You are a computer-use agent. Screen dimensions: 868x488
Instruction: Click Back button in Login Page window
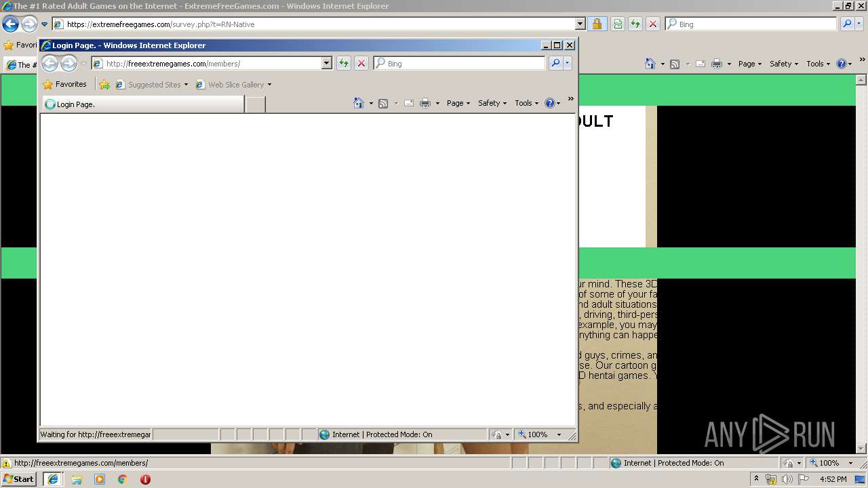coord(50,63)
